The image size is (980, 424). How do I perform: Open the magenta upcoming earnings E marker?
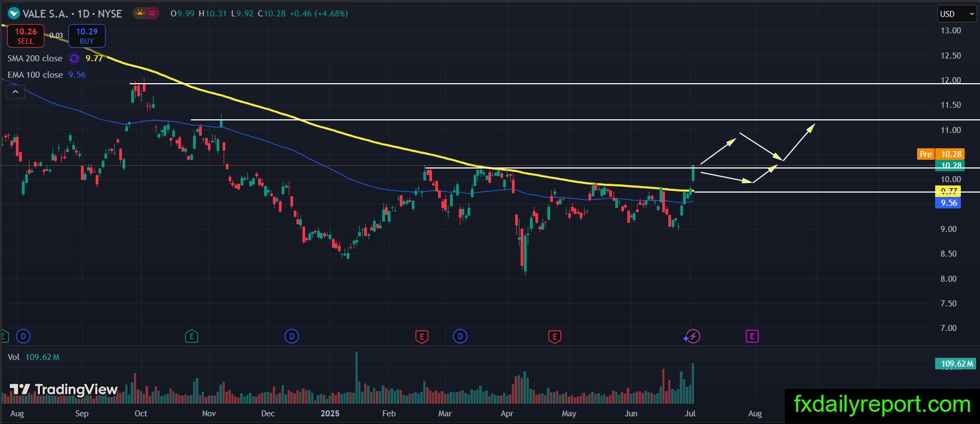coord(752,336)
